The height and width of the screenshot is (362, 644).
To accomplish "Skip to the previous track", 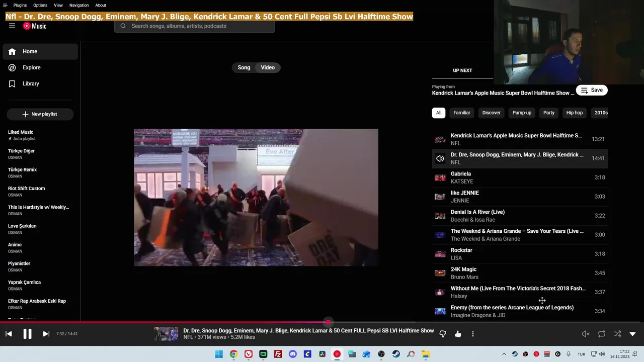I will click(x=9, y=334).
